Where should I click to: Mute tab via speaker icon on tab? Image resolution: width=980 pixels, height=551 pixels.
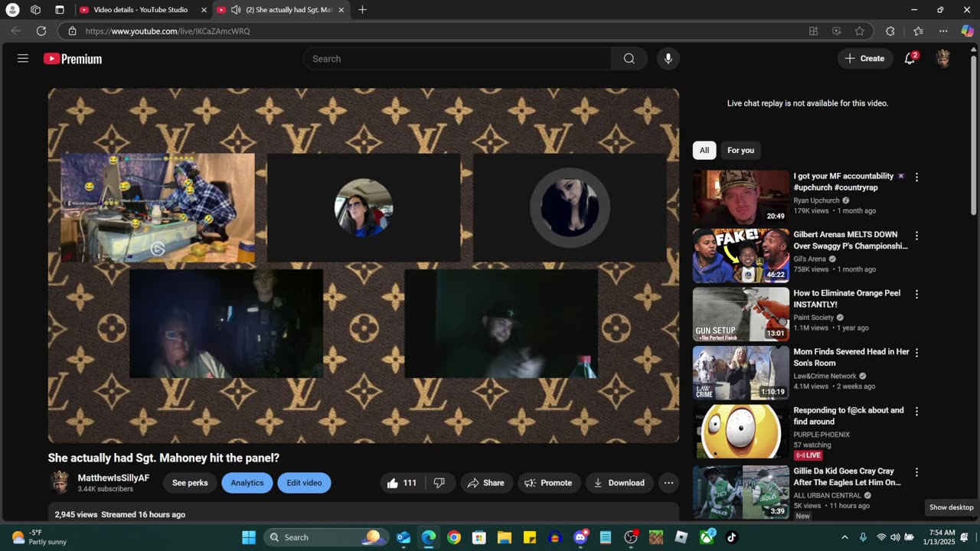point(236,10)
